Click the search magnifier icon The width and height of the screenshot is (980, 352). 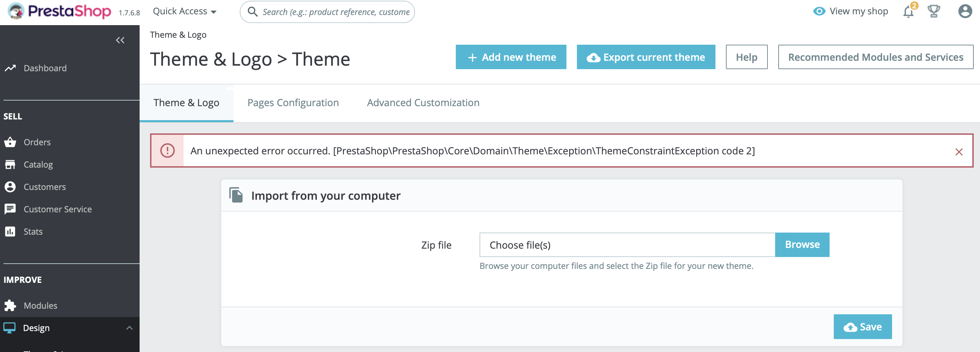coord(253,12)
